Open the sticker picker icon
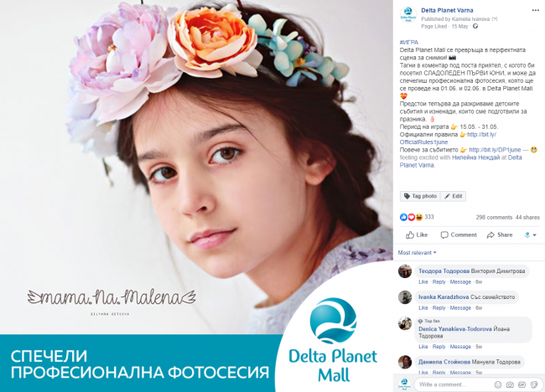 point(534,384)
